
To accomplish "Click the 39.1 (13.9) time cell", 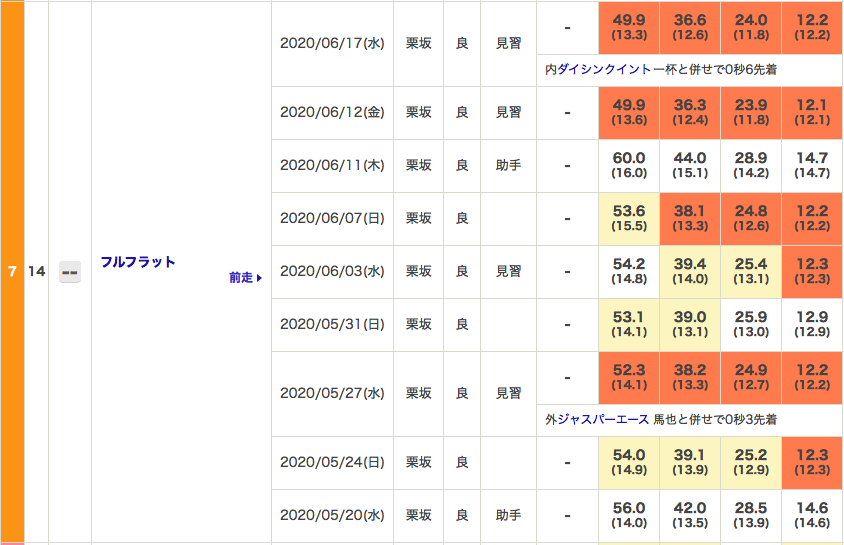I will click(x=690, y=462).
